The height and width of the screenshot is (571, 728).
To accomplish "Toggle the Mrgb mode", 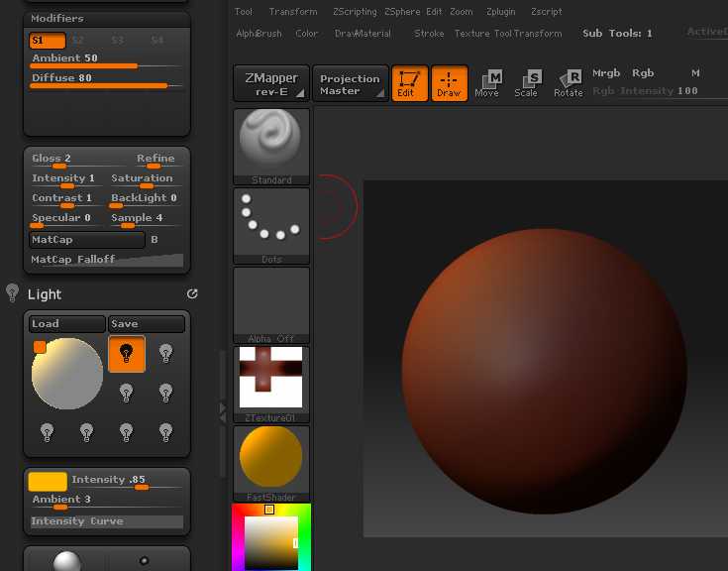I will tap(606, 73).
